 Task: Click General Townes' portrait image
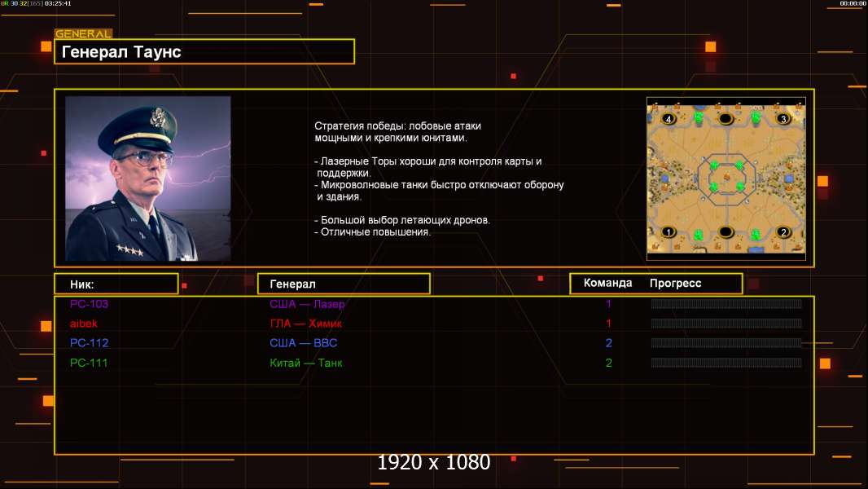[x=148, y=178]
